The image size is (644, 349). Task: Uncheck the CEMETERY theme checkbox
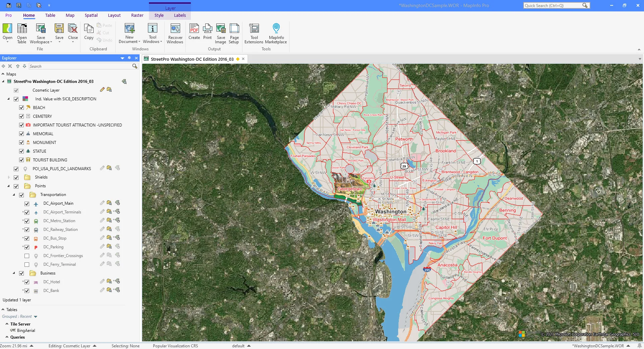click(21, 116)
